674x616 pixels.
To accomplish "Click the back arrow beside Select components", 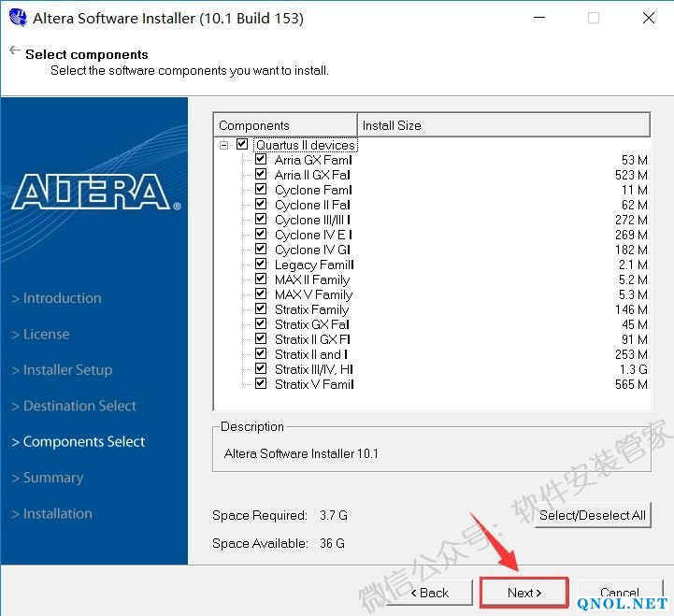I will click(14, 50).
